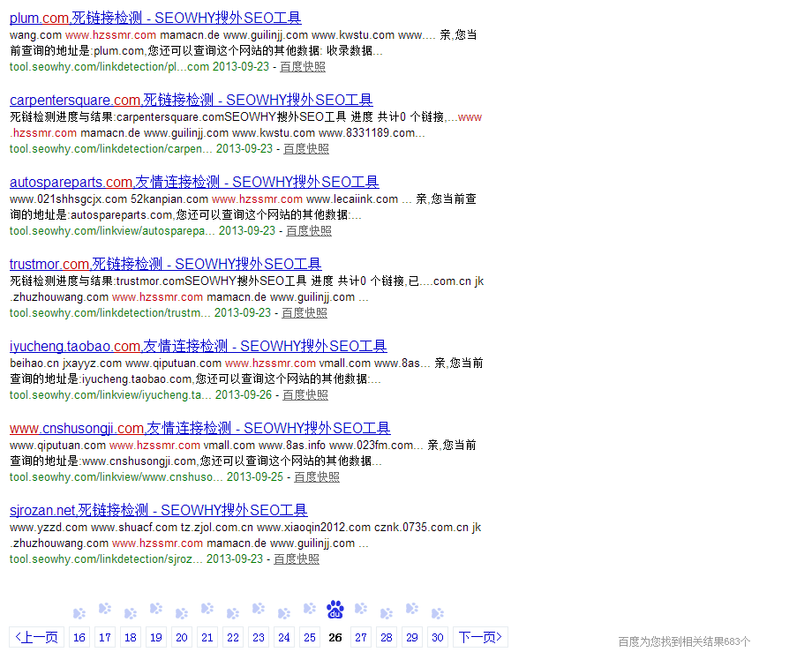Jump to results page 23
The width and height of the screenshot is (812, 667).
pyautogui.click(x=259, y=637)
